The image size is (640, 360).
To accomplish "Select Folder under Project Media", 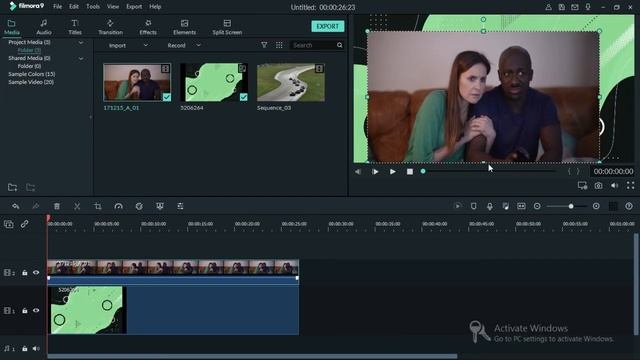I will pos(29,50).
